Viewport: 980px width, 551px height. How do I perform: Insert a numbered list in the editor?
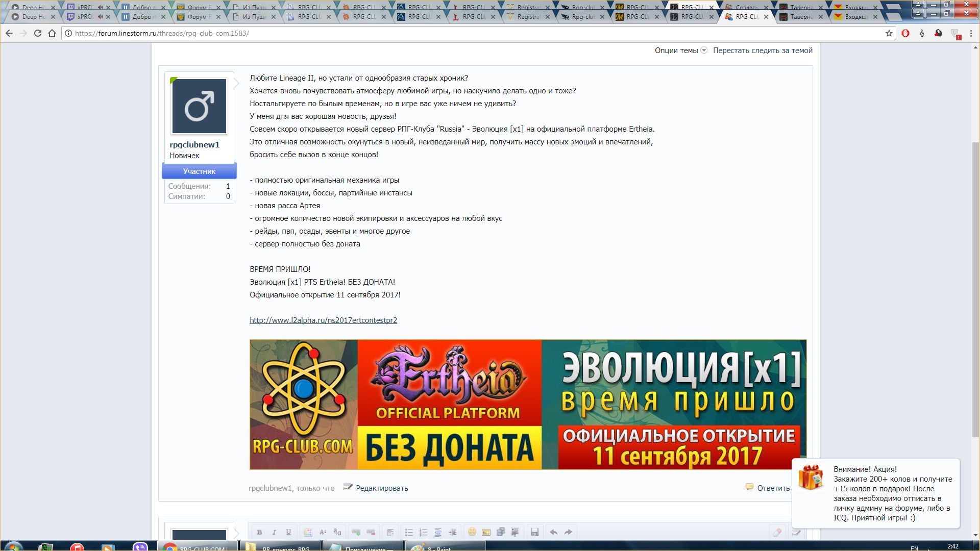coord(423,532)
